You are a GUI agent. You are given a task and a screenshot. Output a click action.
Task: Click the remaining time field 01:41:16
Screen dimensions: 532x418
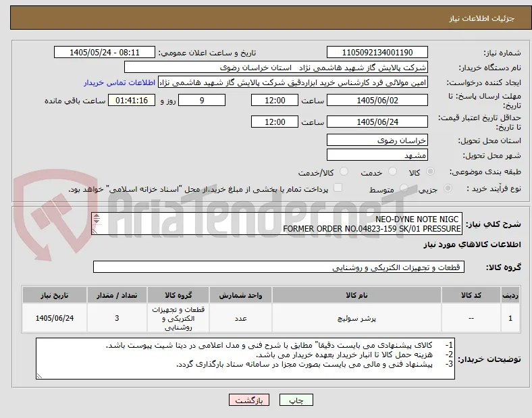[132, 101]
